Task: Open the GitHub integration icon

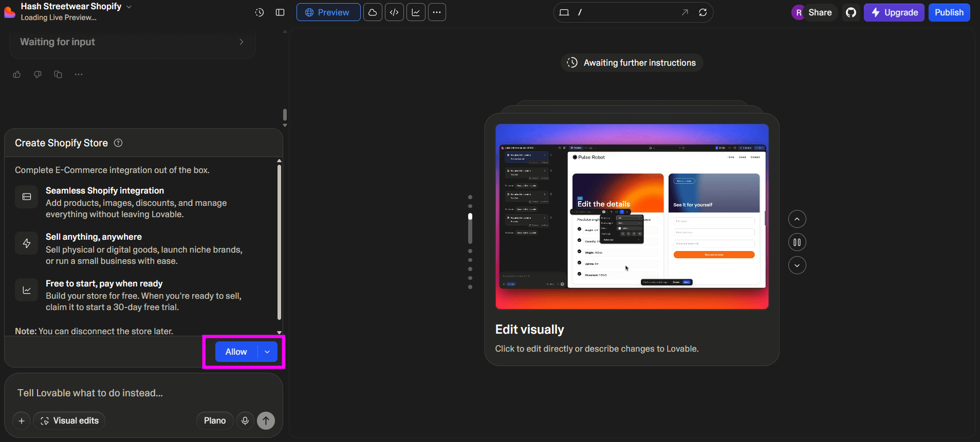Action: 851,12
